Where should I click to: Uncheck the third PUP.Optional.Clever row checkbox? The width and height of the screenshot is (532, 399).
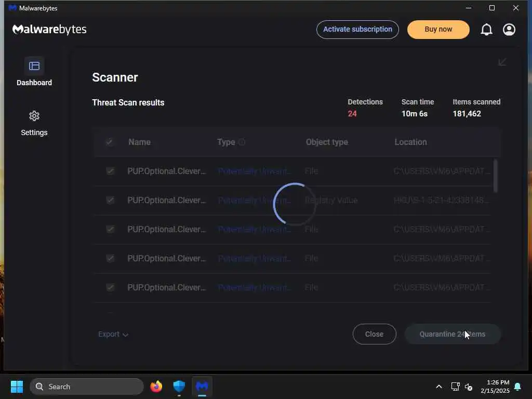pyautogui.click(x=110, y=229)
